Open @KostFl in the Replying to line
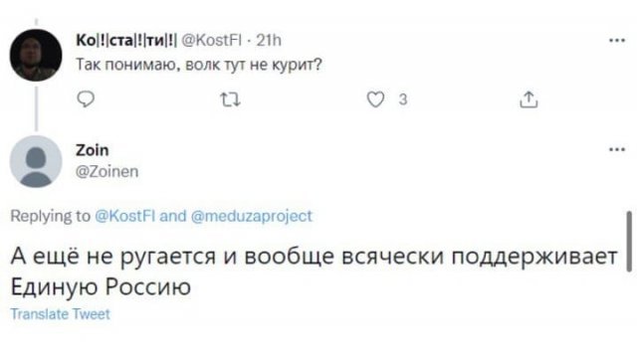Viewport: 637px width, 364px height. pyautogui.click(x=125, y=216)
